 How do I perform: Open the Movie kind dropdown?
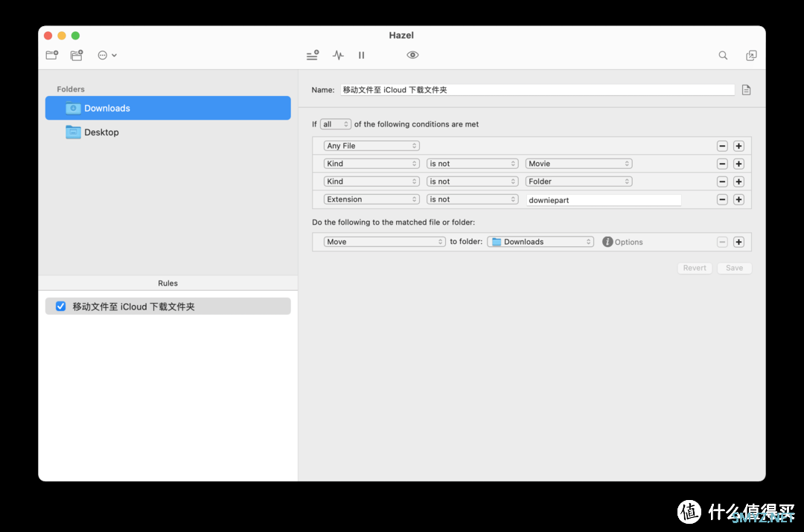pos(579,164)
